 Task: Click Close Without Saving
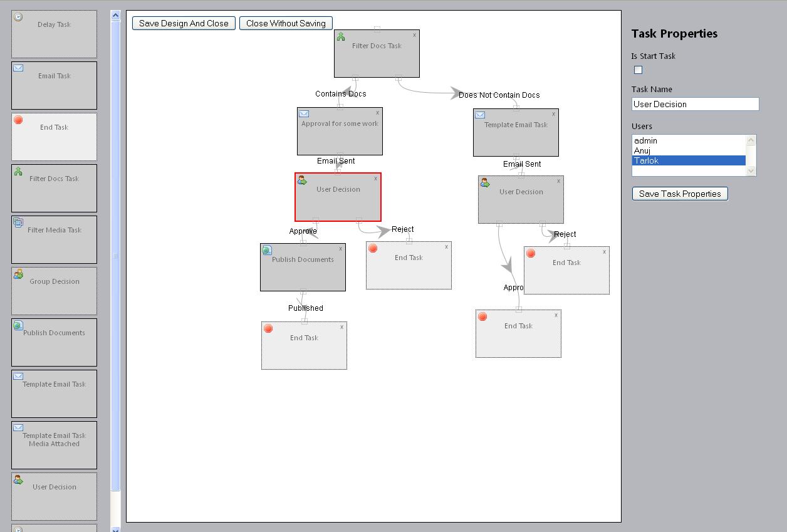(286, 23)
